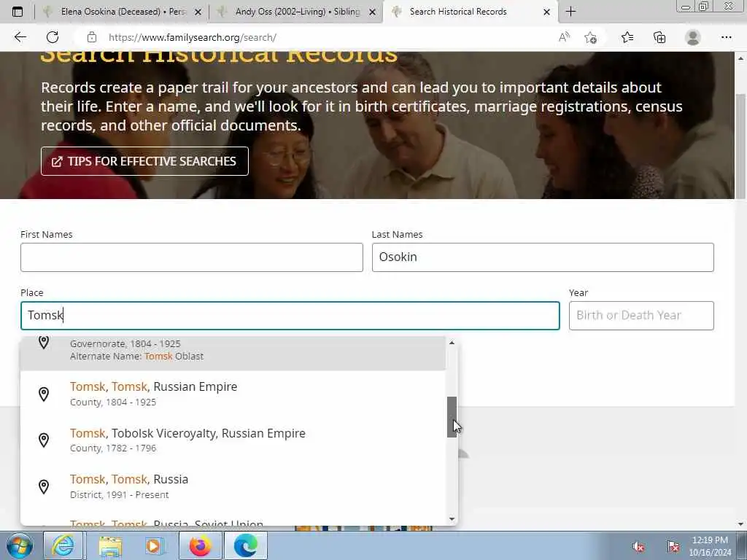The width and height of the screenshot is (747, 560).
Task: Open the Action Center flag icon
Action: click(x=673, y=547)
